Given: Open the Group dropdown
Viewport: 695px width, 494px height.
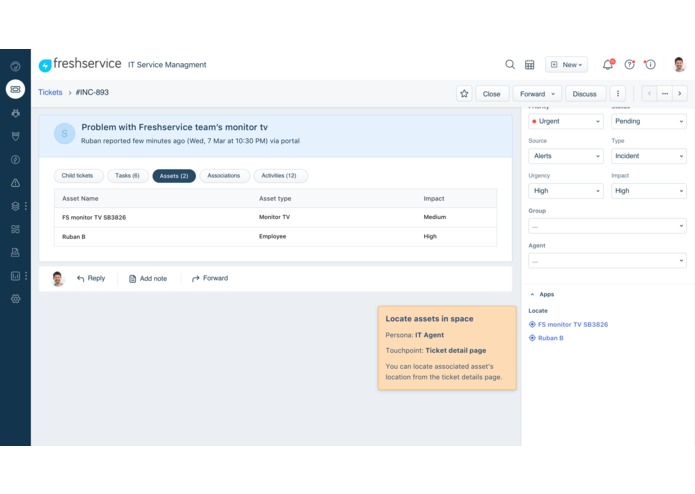Looking at the screenshot, I should click(x=607, y=226).
